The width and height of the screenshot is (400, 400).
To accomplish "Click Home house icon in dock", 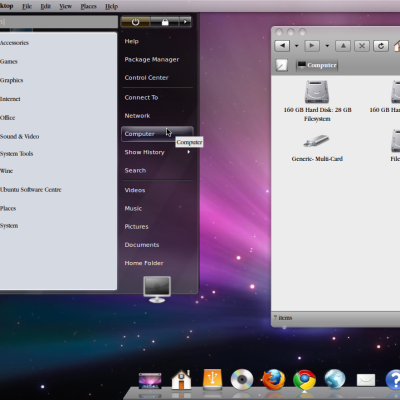I will 181,379.
